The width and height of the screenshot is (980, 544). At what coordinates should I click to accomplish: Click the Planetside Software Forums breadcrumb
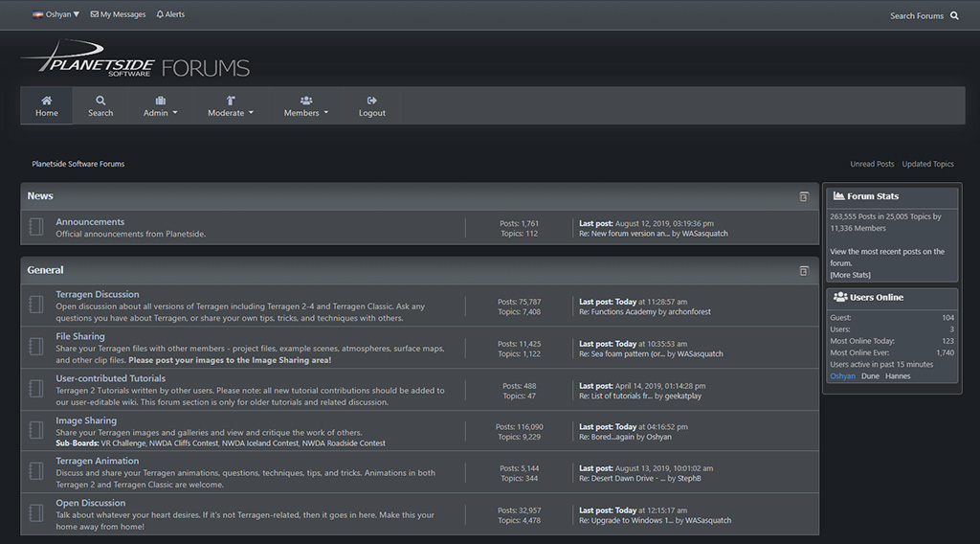78,164
